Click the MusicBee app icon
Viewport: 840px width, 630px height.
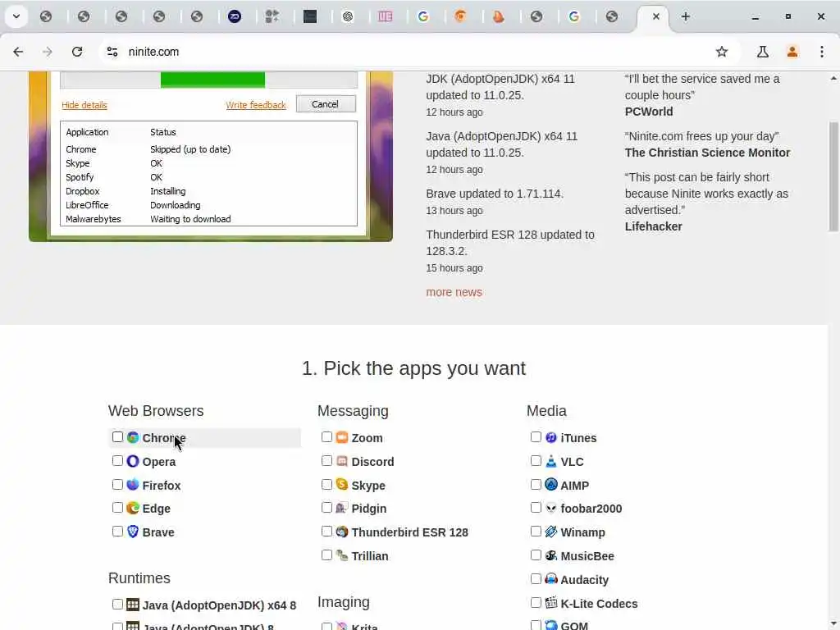pos(551,555)
